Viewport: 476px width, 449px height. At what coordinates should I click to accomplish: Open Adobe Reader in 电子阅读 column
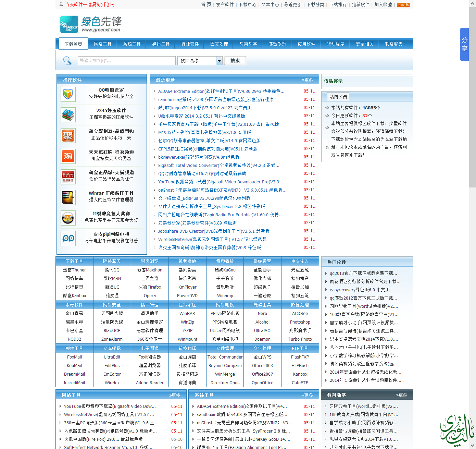[x=150, y=383]
